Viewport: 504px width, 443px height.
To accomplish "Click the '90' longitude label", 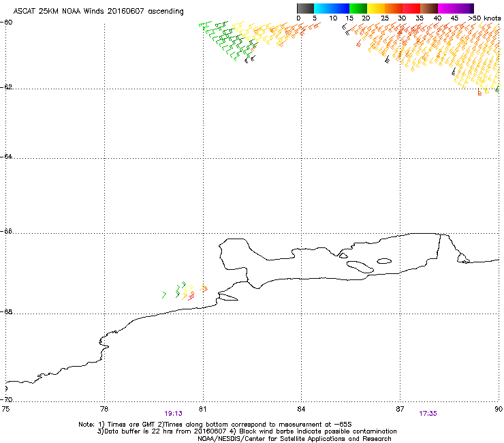I will (499, 409).
